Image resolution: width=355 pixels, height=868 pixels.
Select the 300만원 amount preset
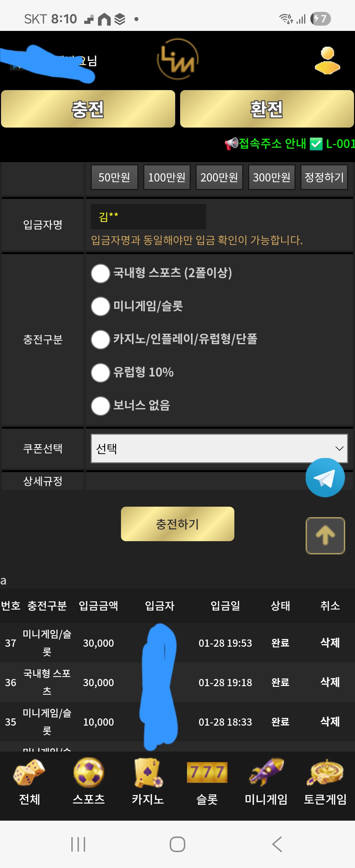pyautogui.click(x=272, y=177)
